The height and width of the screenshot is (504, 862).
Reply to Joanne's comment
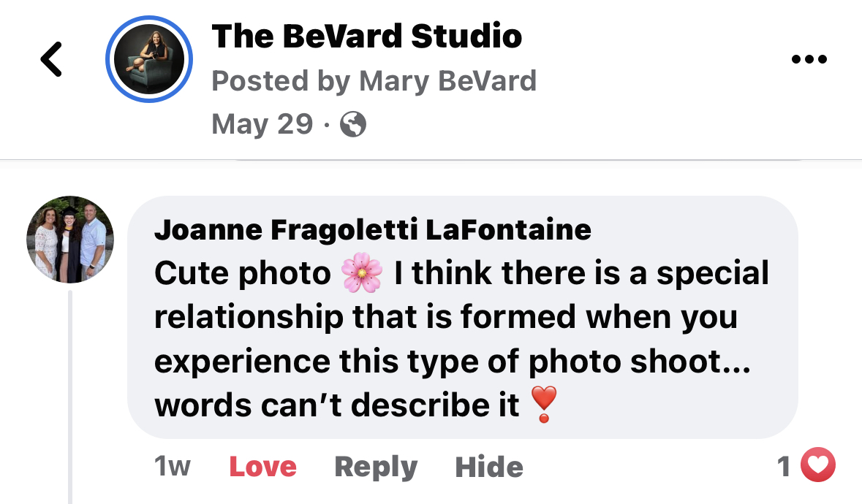tap(376, 467)
